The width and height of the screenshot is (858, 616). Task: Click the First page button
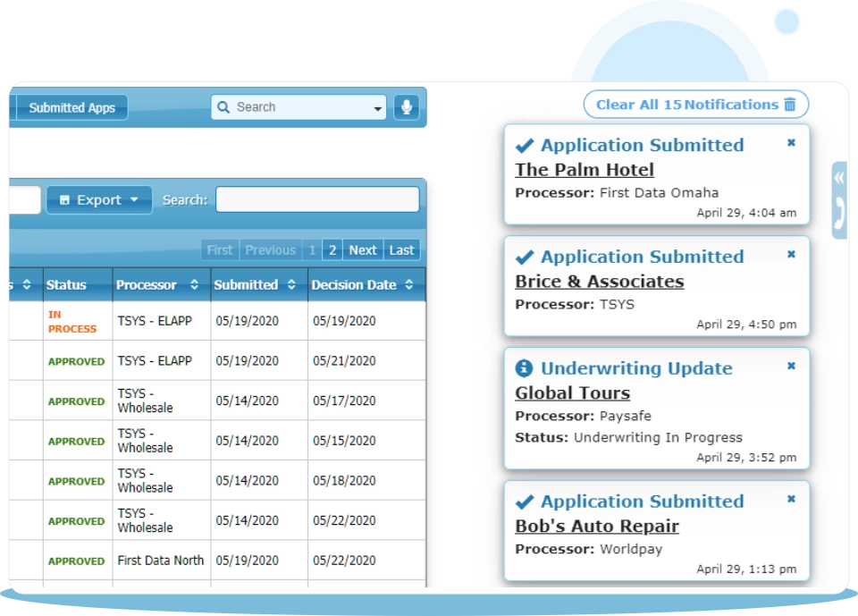(220, 250)
